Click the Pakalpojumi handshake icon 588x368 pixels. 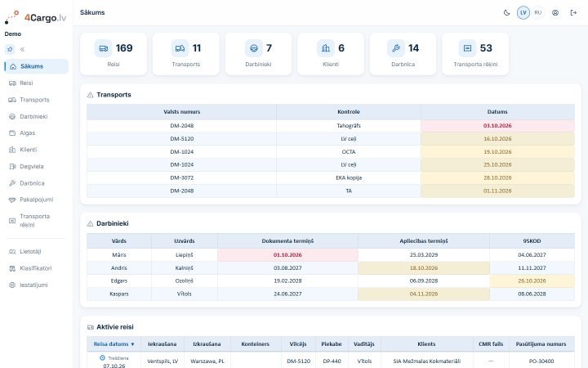(12, 200)
